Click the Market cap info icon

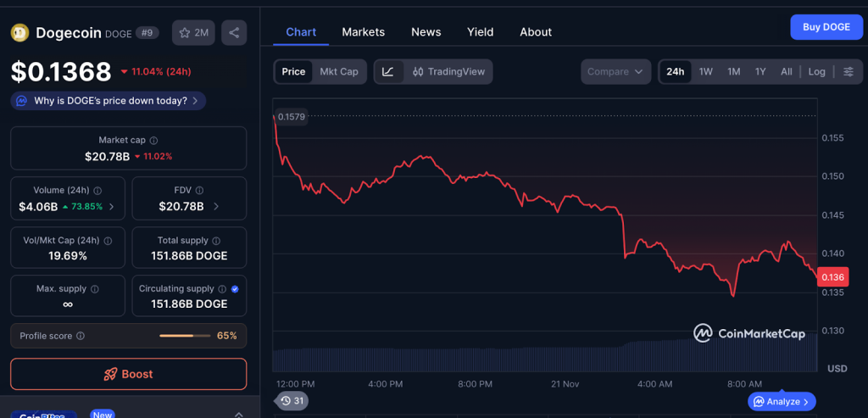[153, 141]
